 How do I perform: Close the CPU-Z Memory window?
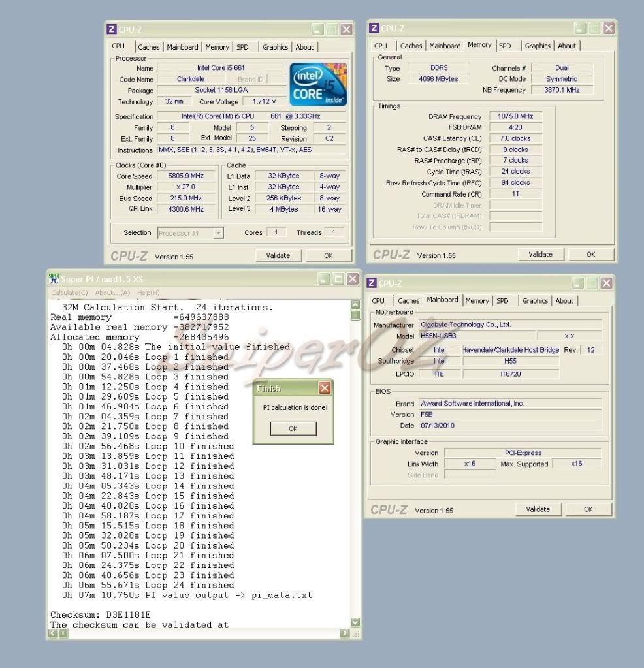(x=608, y=28)
